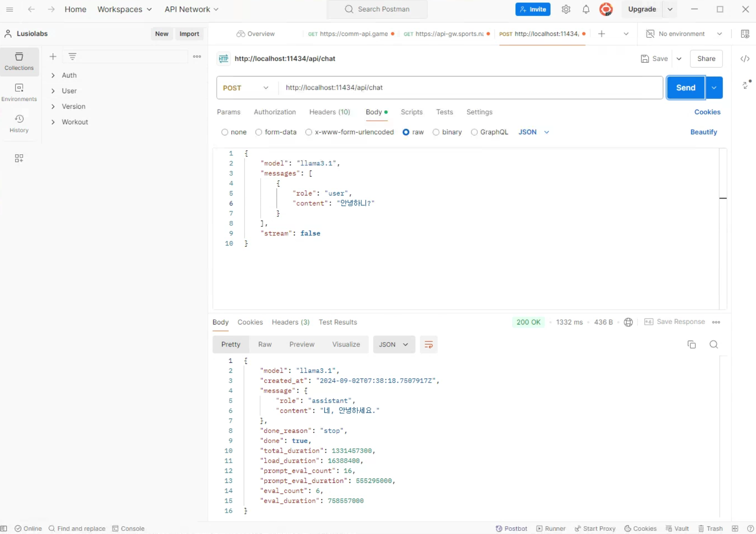756x534 pixels.
Task: Switch to the Scripts tab
Action: tap(411, 112)
